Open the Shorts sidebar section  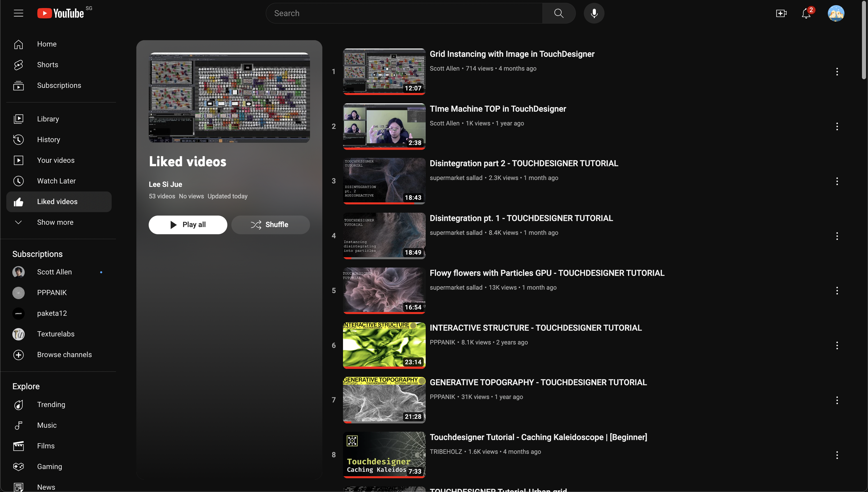point(47,65)
